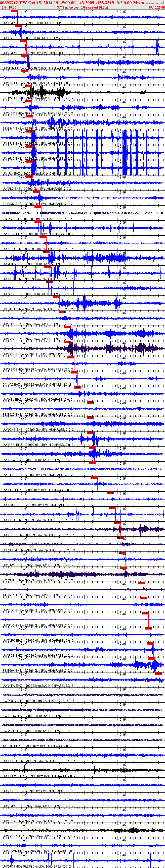Select the UW JONE EHZ station label
Screen dimensions: 165x868
pyautogui.click(x=38, y=430)
